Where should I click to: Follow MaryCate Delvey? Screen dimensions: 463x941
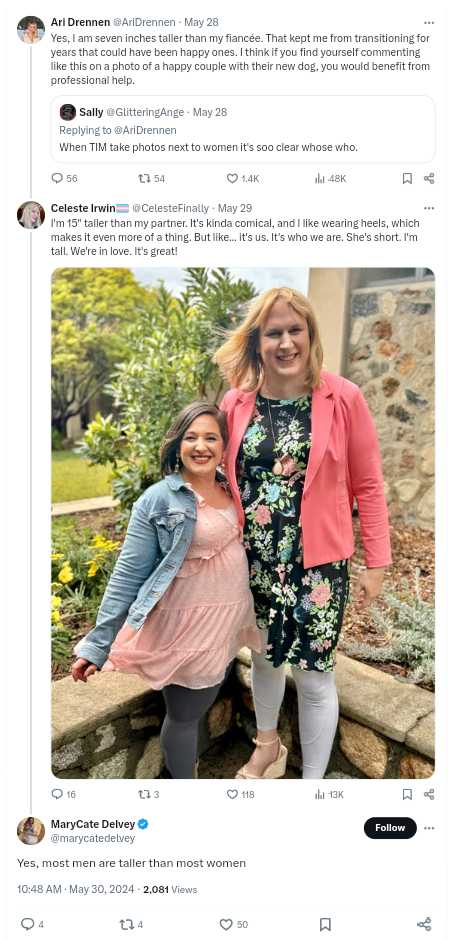390,828
